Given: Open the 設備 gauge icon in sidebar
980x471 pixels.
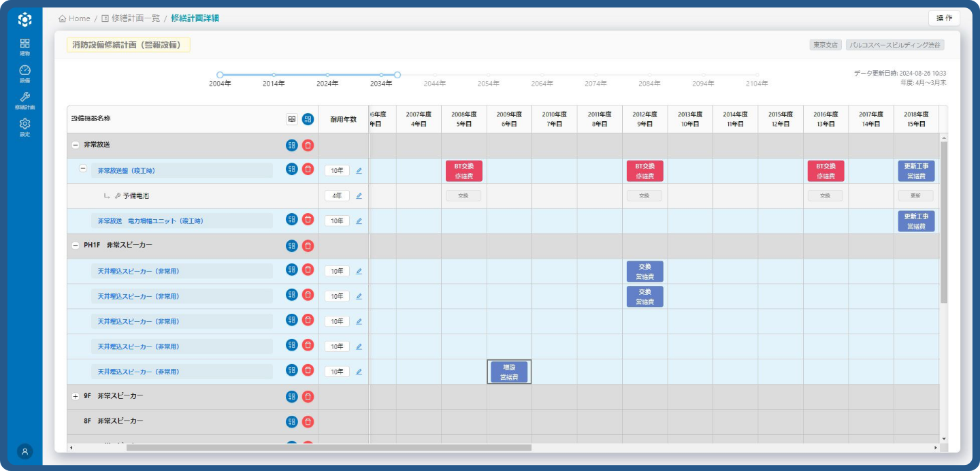Looking at the screenshot, I should click(x=24, y=74).
